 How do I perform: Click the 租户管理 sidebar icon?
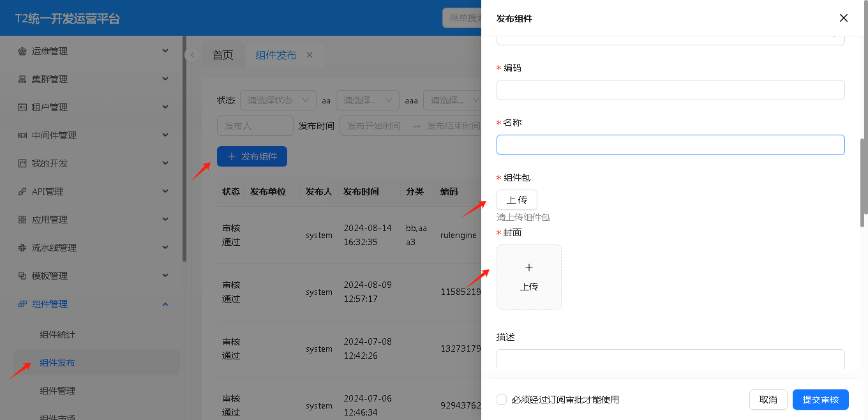pyautogui.click(x=22, y=107)
